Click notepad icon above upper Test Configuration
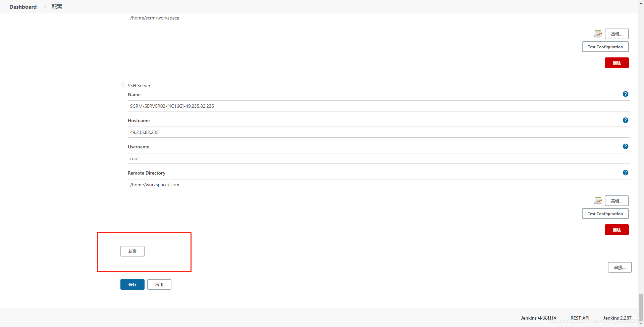The height and width of the screenshot is (327, 644). [598, 34]
